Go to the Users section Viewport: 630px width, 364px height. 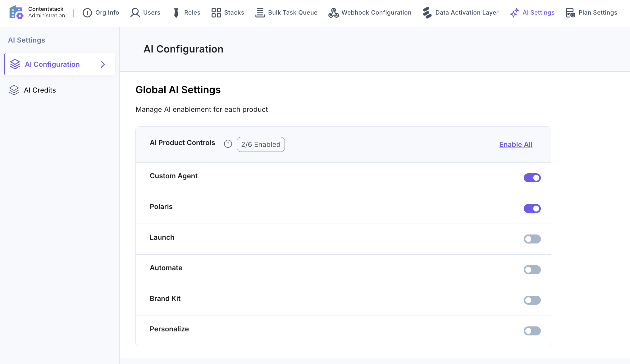pyautogui.click(x=145, y=13)
